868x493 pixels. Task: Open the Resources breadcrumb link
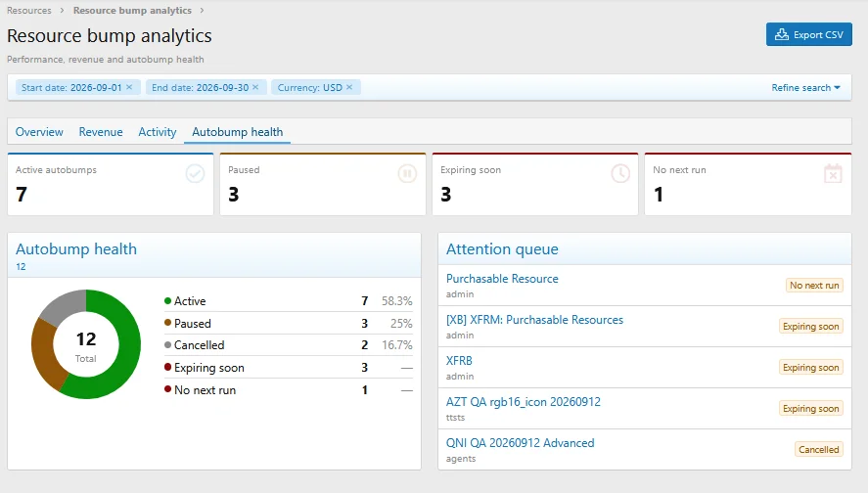click(28, 11)
